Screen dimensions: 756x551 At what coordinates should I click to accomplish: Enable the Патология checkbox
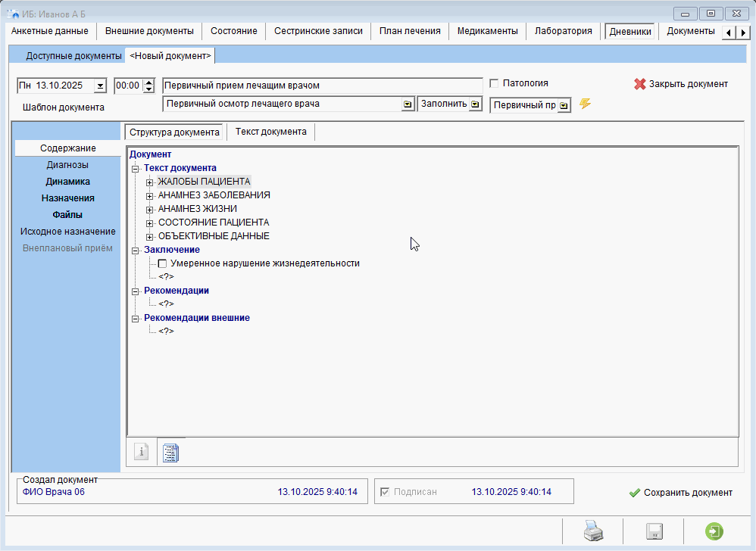pyautogui.click(x=495, y=83)
